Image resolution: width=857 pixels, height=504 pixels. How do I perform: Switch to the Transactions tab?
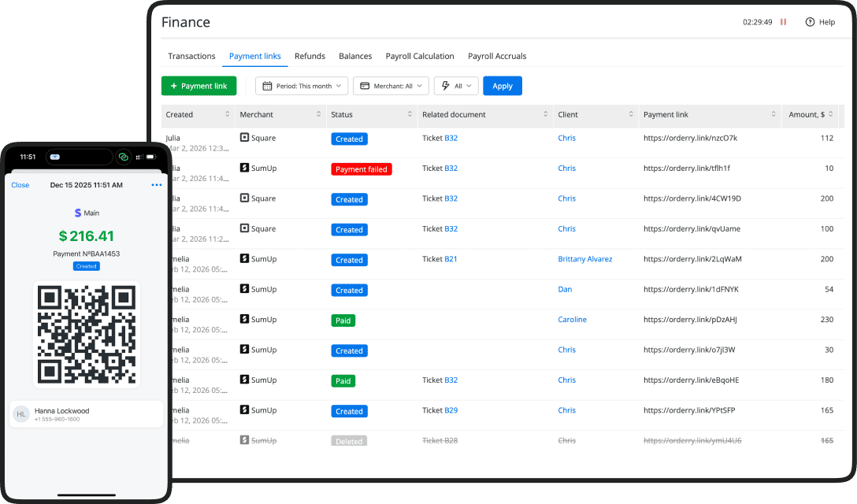pos(191,56)
